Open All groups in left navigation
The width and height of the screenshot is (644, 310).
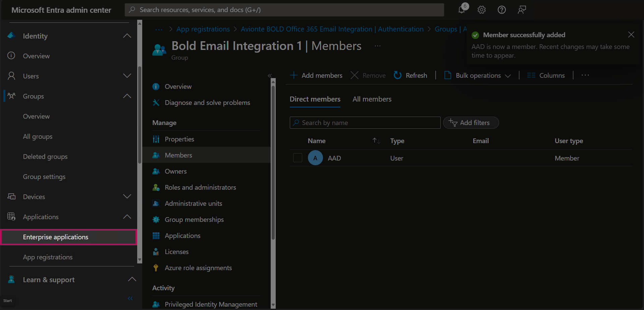pyautogui.click(x=38, y=136)
